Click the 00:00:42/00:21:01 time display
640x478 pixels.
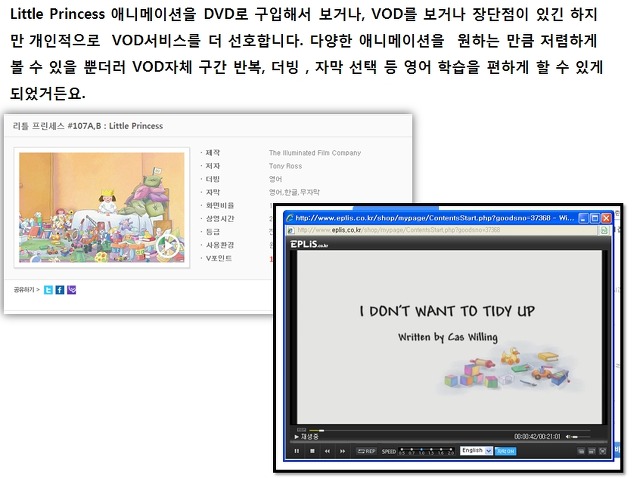point(538,437)
